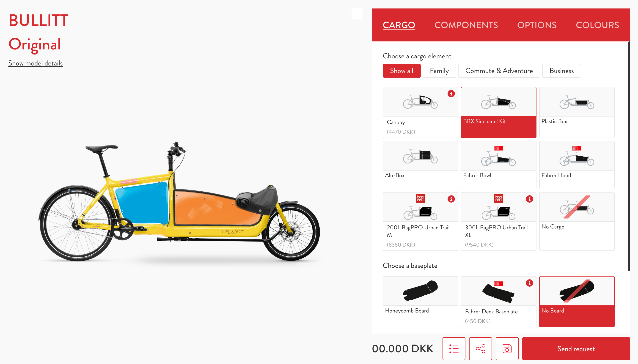The height and width of the screenshot is (364, 638).
Task: Click the Send request button
Action: click(576, 348)
